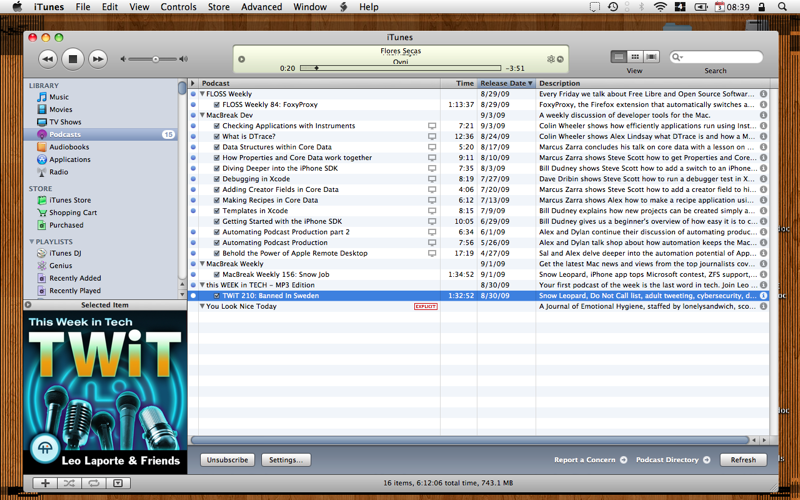This screenshot has height=500, width=800.
Task: Open podcast Settings... button
Action: (286, 460)
